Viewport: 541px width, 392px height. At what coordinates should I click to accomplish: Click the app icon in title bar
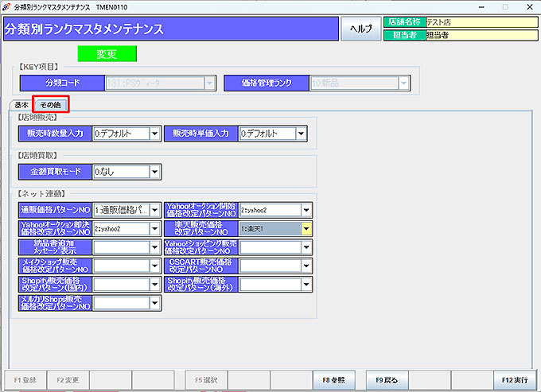click(7, 6)
